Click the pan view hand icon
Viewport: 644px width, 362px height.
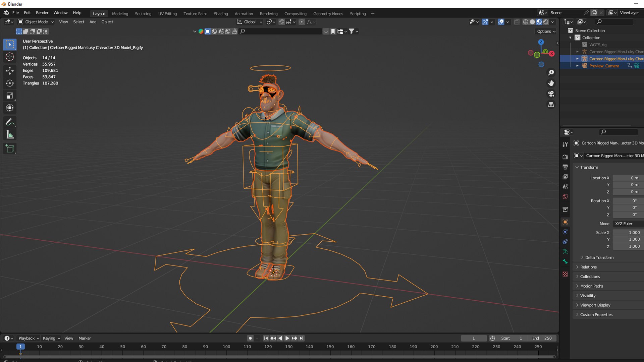(x=551, y=83)
